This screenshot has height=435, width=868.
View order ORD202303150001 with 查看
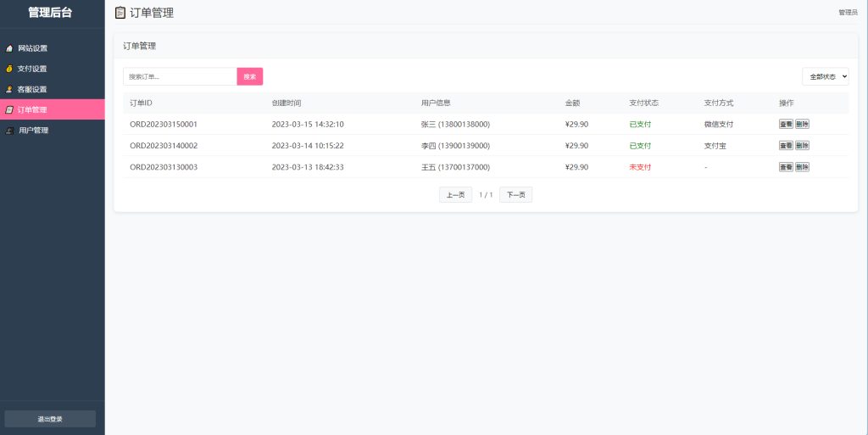[786, 124]
